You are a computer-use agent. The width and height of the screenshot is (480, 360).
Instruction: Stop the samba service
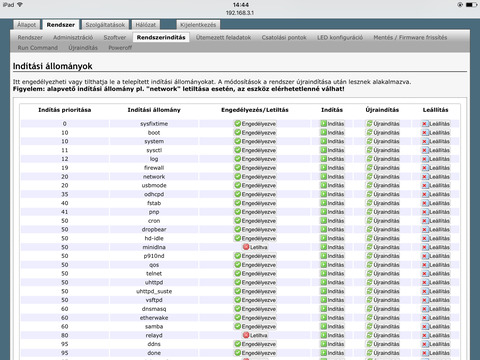coord(436,327)
